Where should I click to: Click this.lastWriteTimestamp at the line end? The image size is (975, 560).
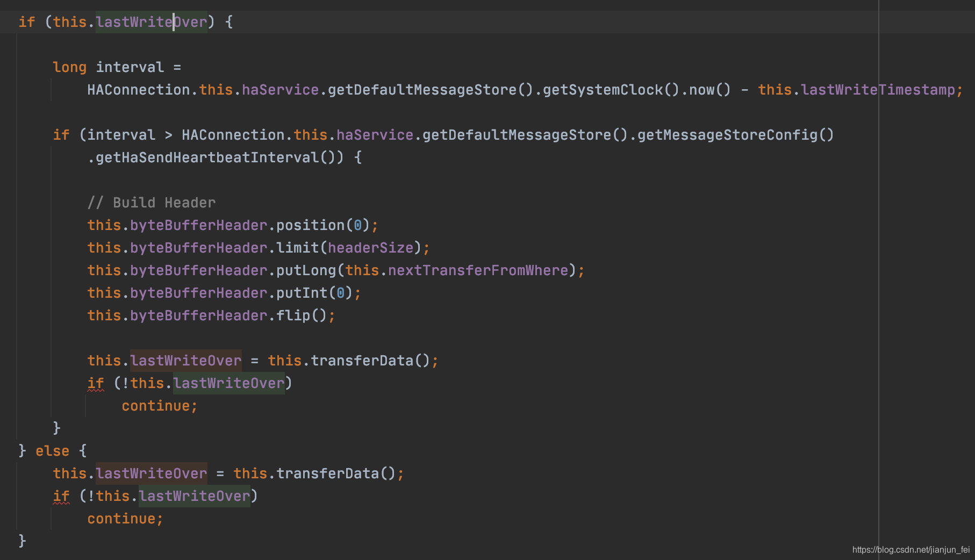point(856,90)
